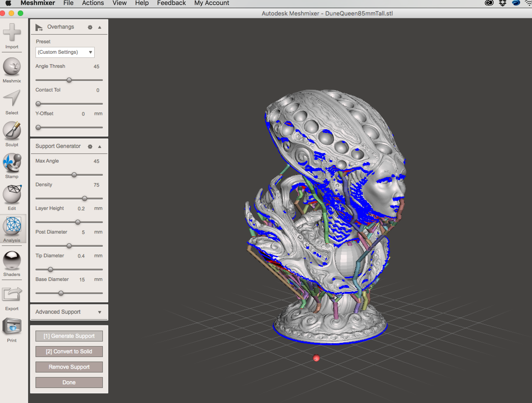Click the Y-Offset value field
Image resolution: width=532 pixels, height=403 pixels.
click(83, 114)
